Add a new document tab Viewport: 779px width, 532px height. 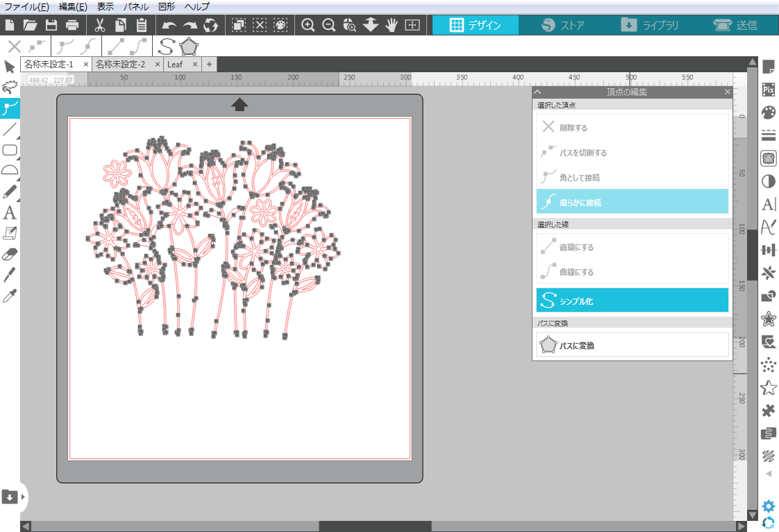coord(209,64)
